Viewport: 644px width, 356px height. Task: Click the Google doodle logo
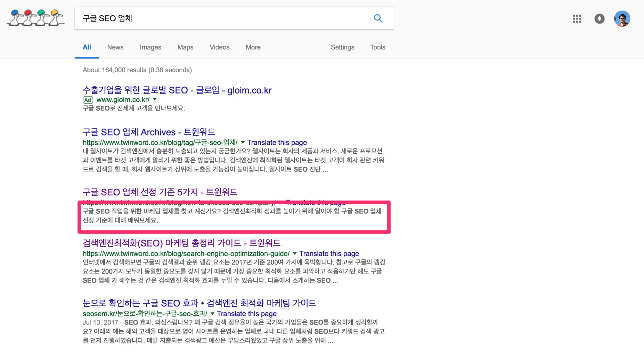coord(36,18)
